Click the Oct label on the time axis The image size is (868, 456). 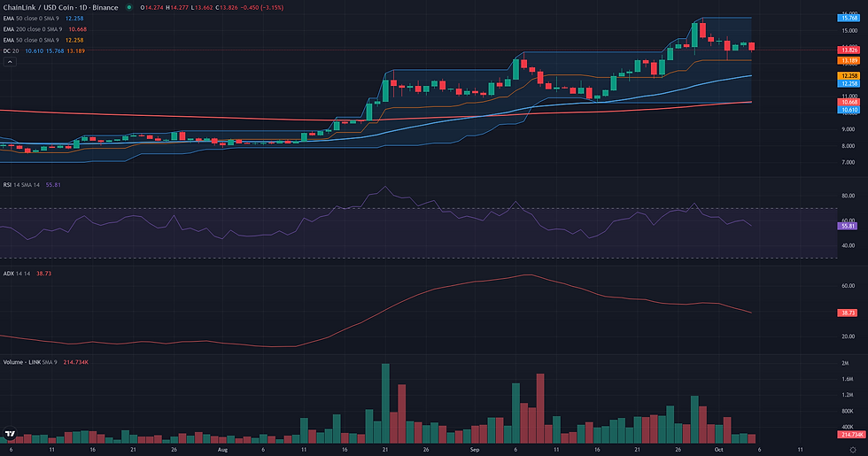[718, 450]
